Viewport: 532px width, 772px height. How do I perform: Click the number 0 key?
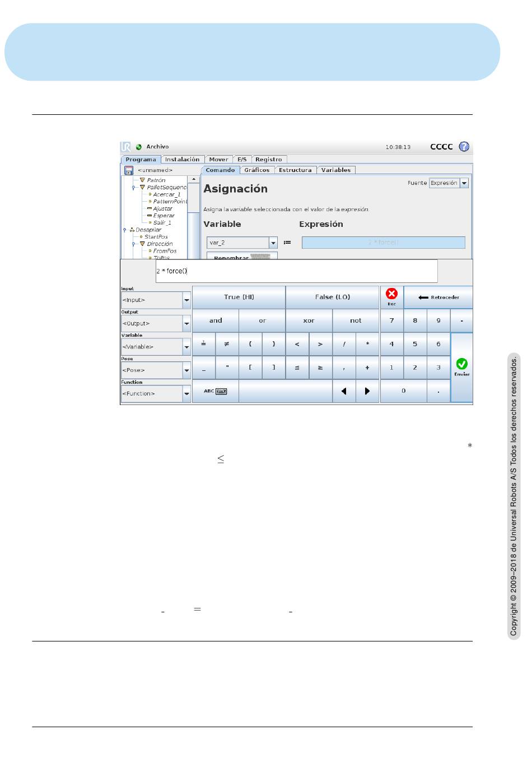[x=403, y=391]
